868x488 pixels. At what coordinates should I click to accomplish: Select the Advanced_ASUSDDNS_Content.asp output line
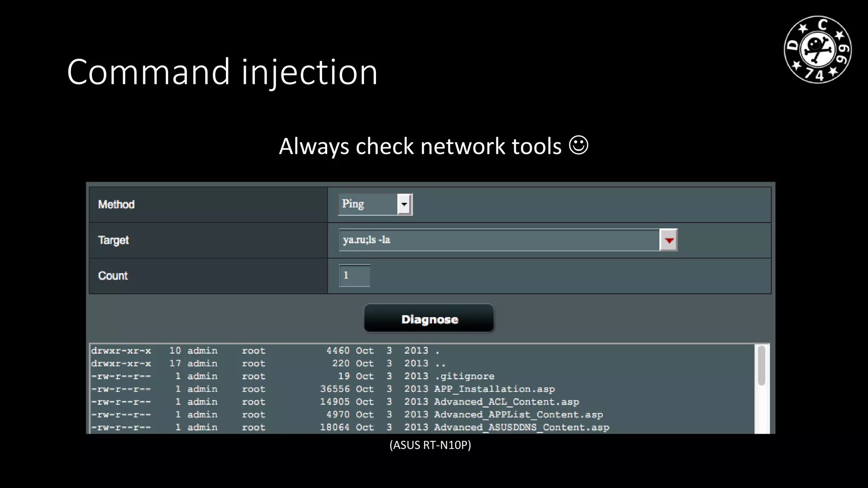[350, 427]
